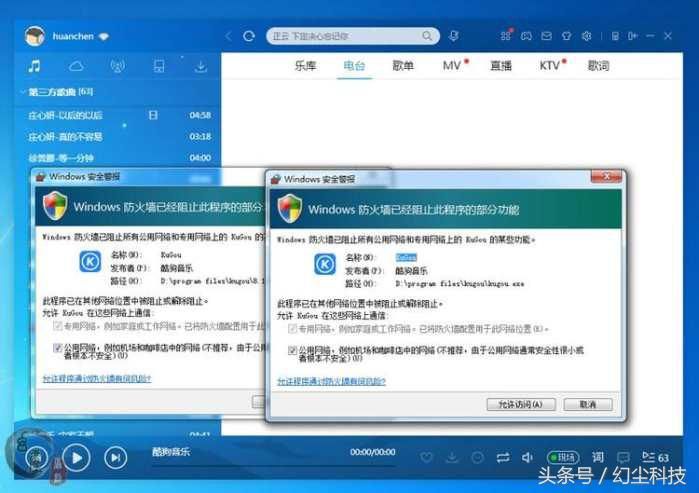Play the 04:58 song in the playlist

(118, 115)
